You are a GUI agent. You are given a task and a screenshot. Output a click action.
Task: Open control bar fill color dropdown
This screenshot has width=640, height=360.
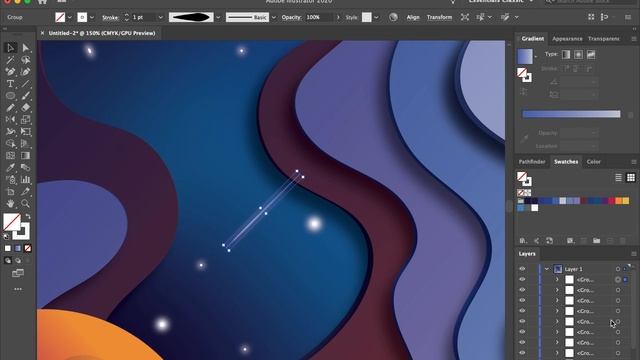click(69, 18)
